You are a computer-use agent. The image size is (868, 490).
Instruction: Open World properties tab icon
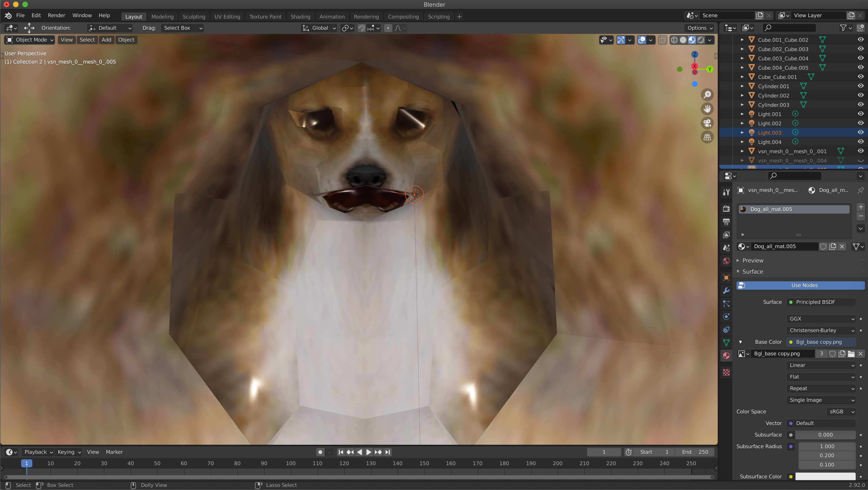pos(726,261)
